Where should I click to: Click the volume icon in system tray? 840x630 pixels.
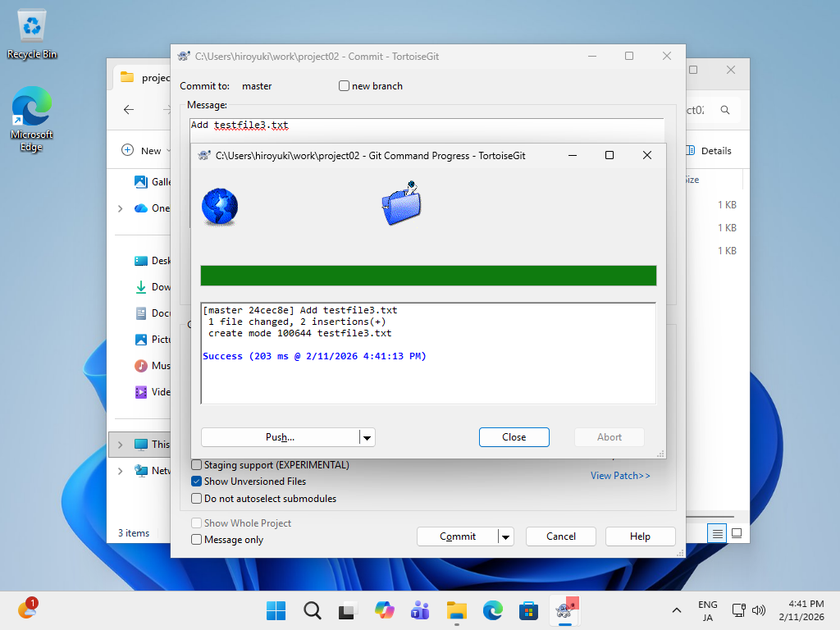coord(759,610)
